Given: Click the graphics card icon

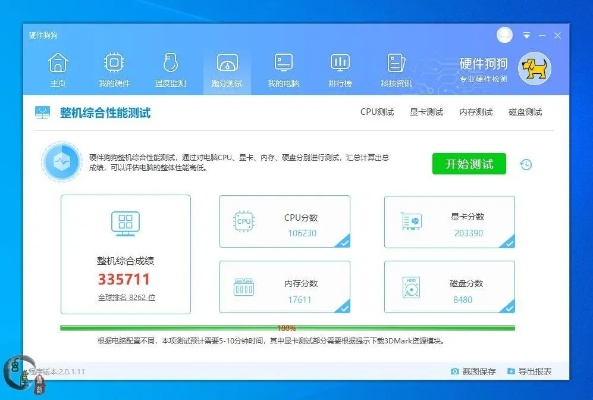Looking at the screenshot, I should pos(411,221).
